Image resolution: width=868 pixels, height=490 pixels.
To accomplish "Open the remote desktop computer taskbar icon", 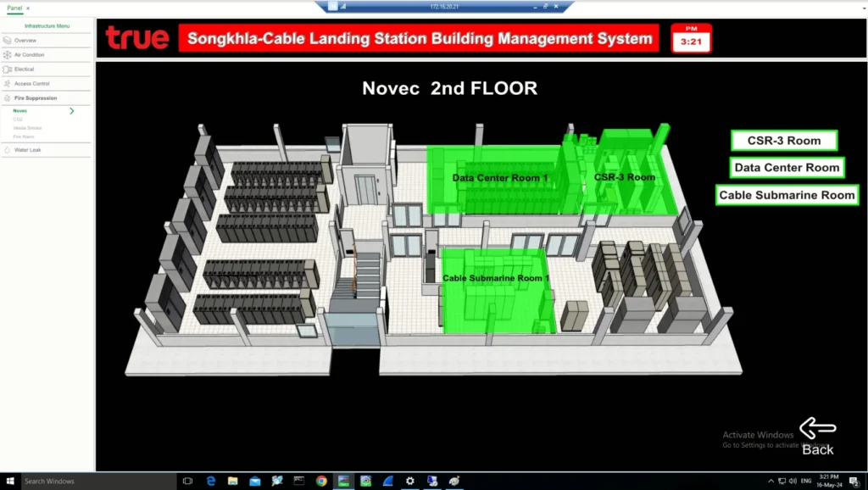I will tap(431, 482).
